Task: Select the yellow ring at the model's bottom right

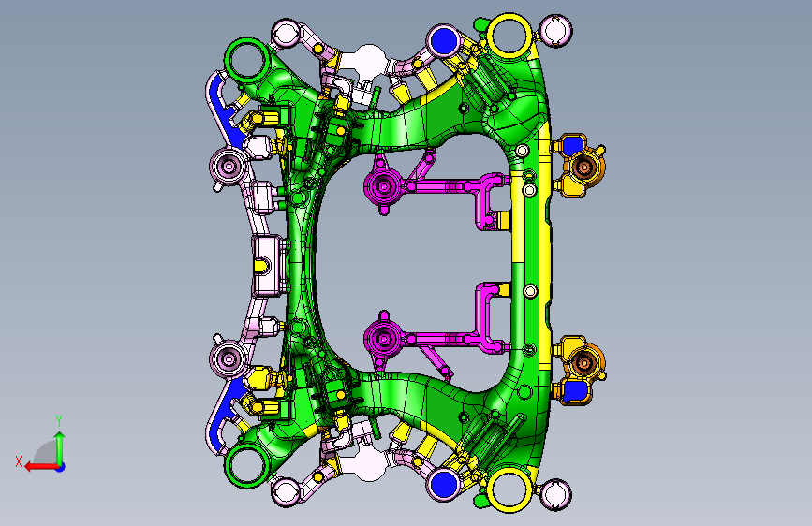Action: (x=509, y=490)
